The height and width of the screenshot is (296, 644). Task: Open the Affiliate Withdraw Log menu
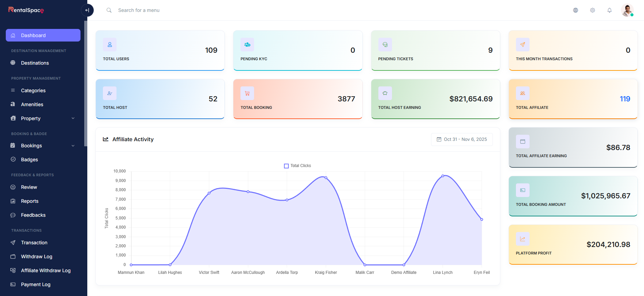[x=46, y=270]
